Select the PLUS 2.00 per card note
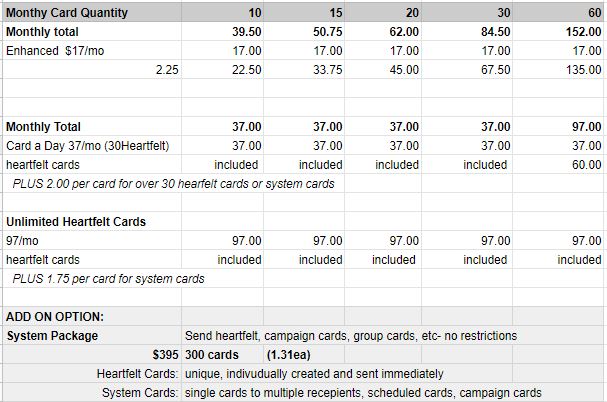This screenshot has width=607, height=402. [x=173, y=184]
